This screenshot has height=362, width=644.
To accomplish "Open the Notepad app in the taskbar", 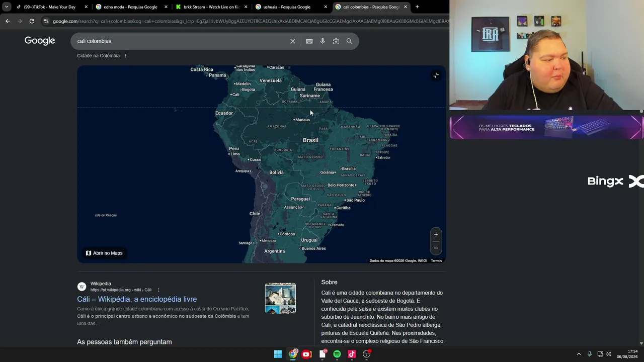I will point(323,354).
